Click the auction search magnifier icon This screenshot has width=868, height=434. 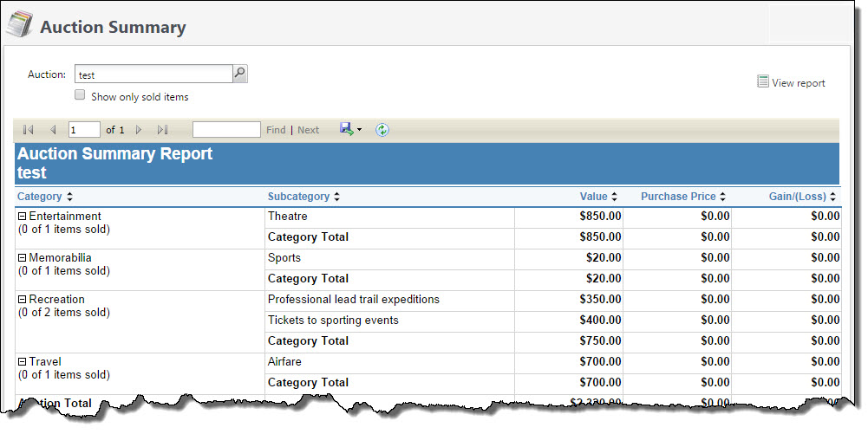(240, 74)
